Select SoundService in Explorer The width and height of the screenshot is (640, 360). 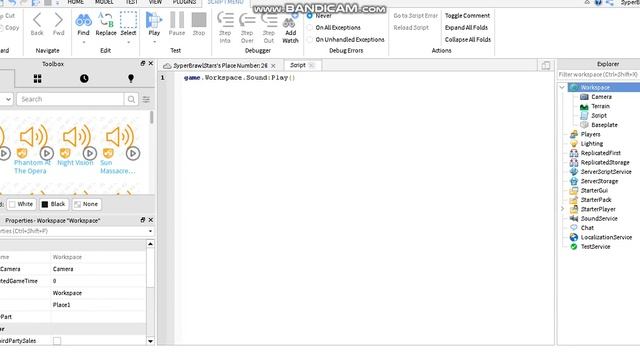pyautogui.click(x=599, y=218)
